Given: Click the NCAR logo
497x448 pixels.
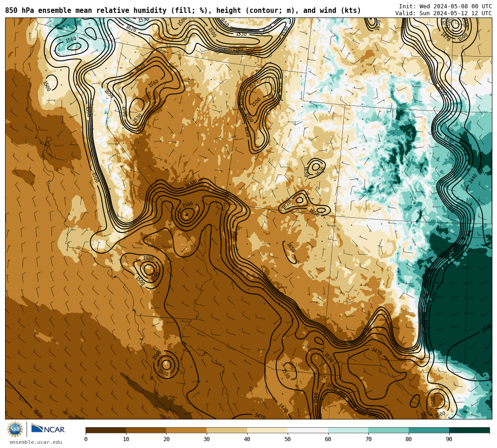Looking at the screenshot, I should pyautogui.click(x=48, y=429).
